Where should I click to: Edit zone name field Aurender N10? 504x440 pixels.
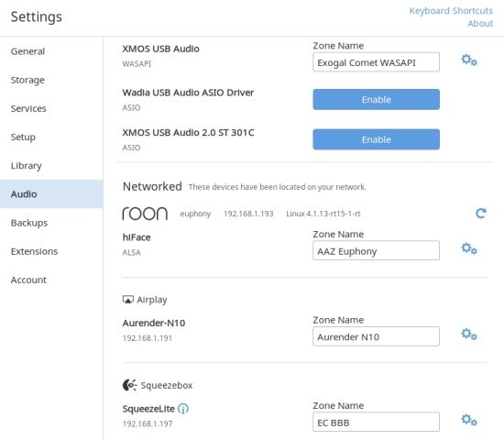pos(376,336)
